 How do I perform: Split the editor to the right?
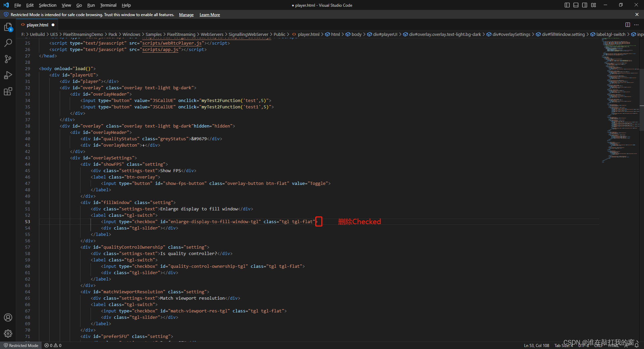point(628,25)
